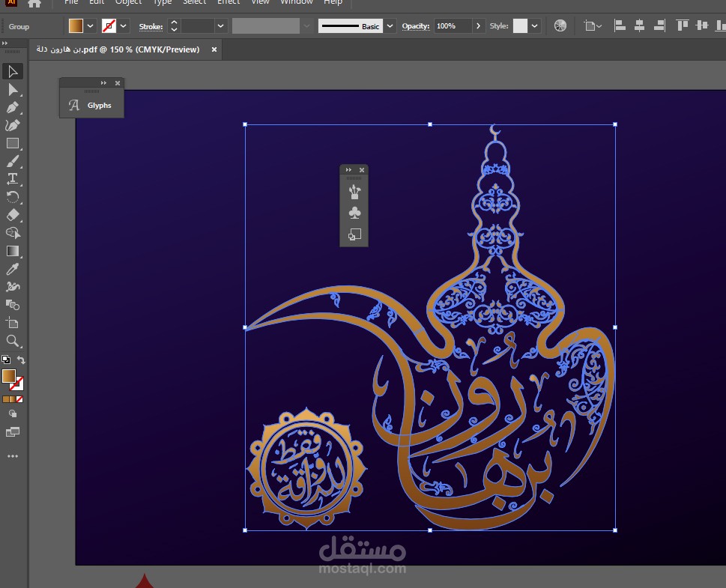The height and width of the screenshot is (588, 726).
Task: Open stroke color dropdown in control bar
Action: [123, 26]
